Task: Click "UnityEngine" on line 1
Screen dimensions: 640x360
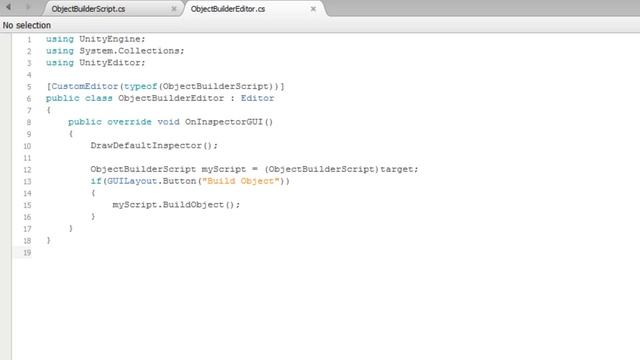Action: tap(110, 39)
